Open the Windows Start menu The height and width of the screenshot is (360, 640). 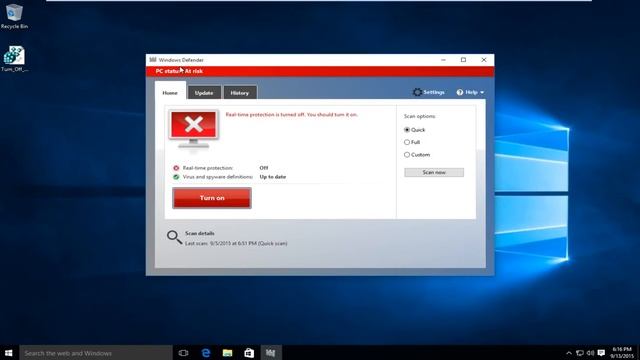coord(9,353)
